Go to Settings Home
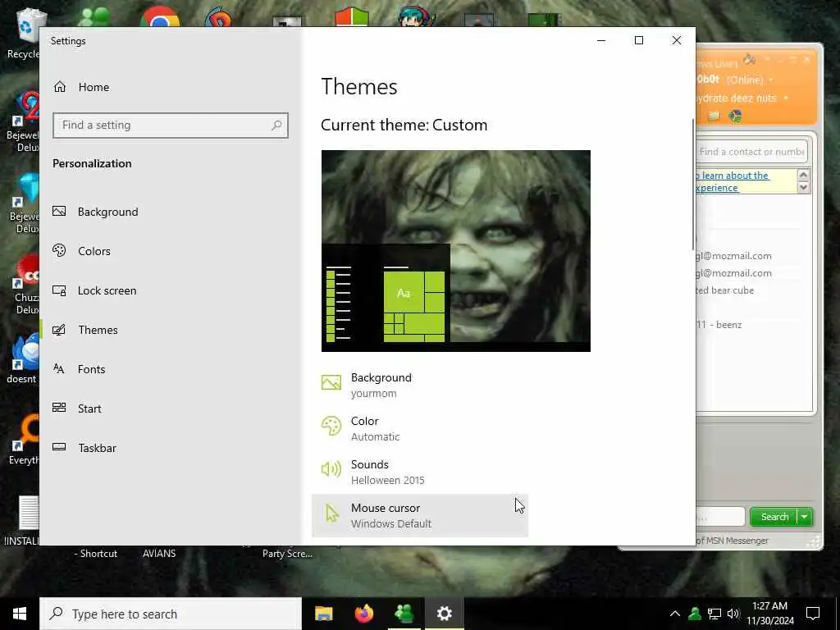 (81, 87)
